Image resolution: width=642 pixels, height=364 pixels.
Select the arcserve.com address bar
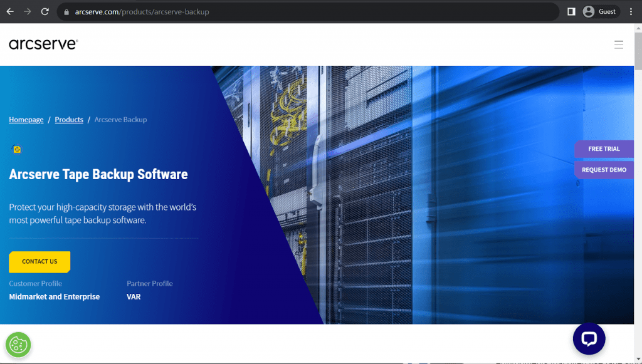[x=308, y=12]
